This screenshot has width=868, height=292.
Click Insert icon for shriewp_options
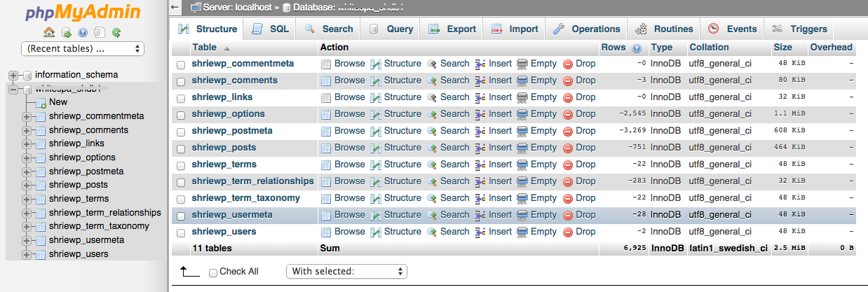tap(480, 114)
